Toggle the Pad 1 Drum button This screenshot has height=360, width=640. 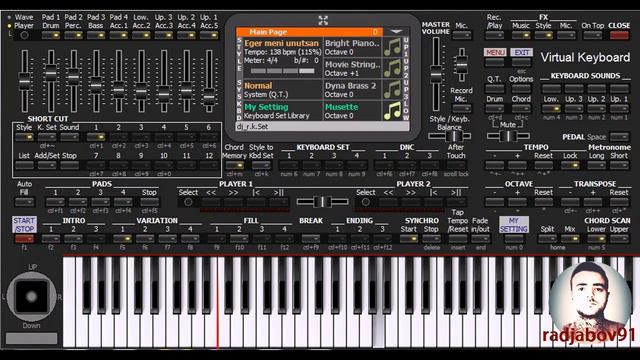(51, 35)
